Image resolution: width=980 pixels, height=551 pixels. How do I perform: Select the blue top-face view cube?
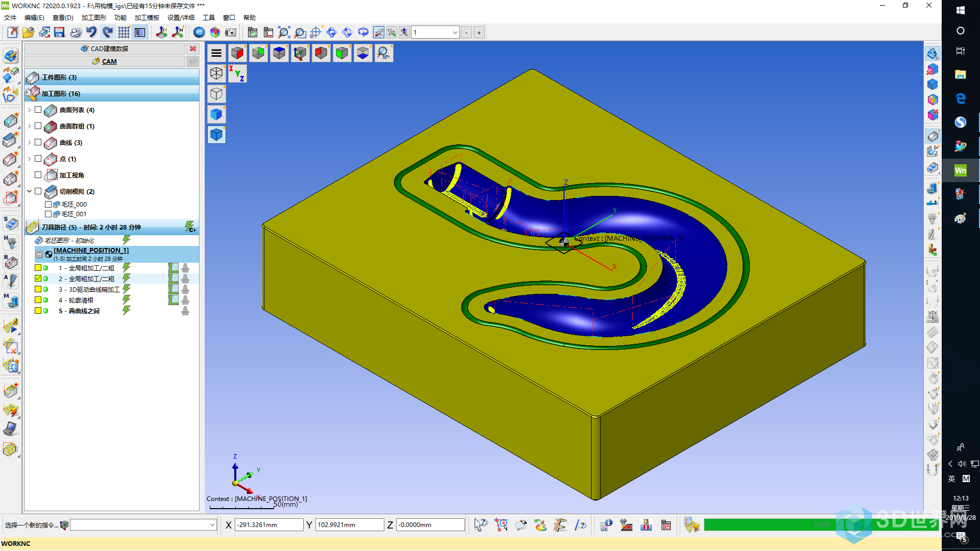tap(279, 53)
